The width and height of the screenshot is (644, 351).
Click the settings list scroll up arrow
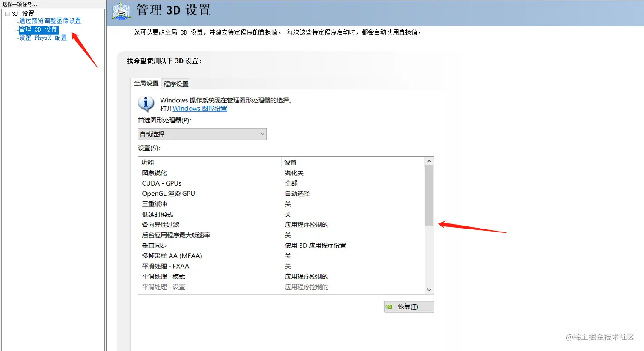pyautogui.click(x=429, y=161)
